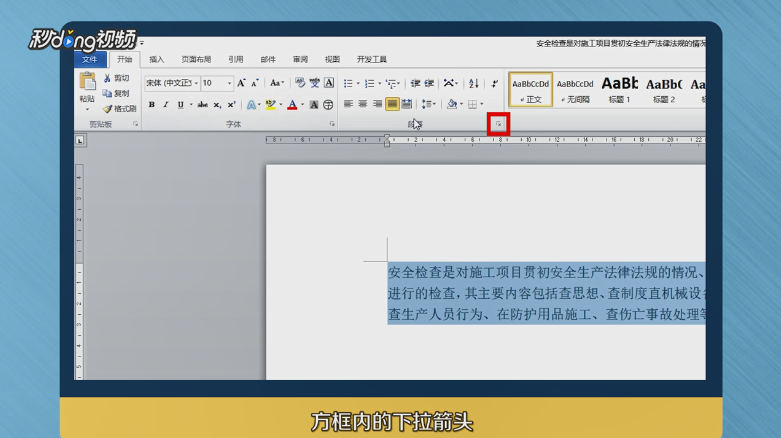The image size is (781, 438).
Task: Toggle Strikethrough (abc) formatting
Action: click(202, 105)
